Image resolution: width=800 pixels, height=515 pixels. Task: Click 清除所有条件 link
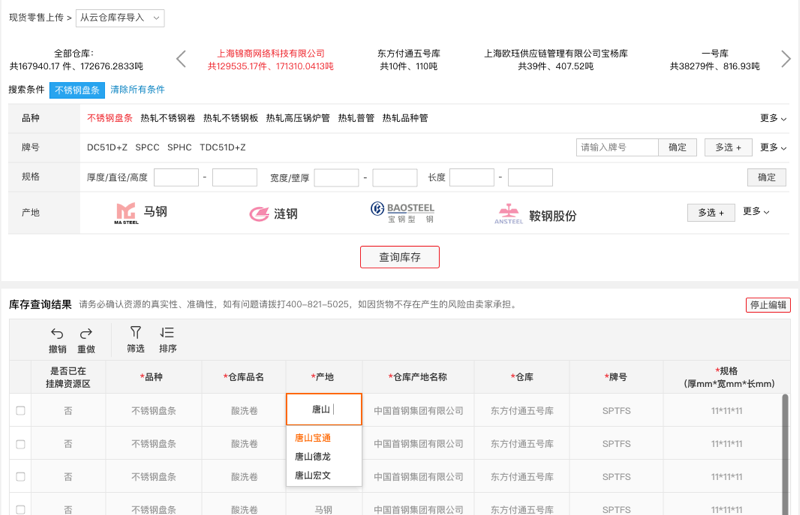(x=137, y=89)
